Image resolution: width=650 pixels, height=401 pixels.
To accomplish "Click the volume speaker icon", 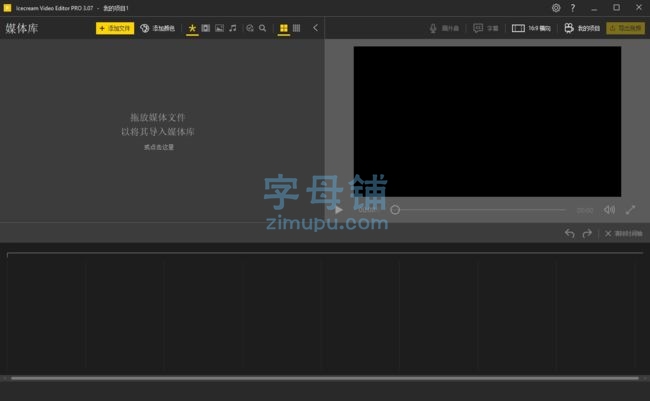I will pos(609,210).
